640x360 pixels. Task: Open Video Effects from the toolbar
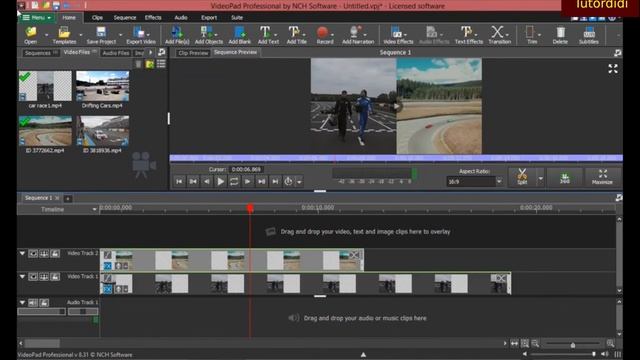click(x=398, y=35)
